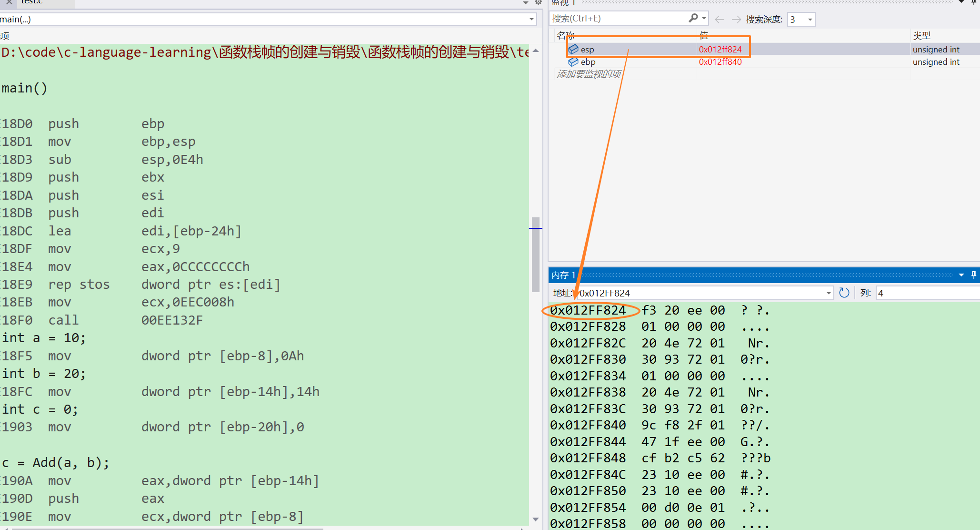Click memory row address 0x012FF848
Viewport: 980px width, 530px height.
pyautogui.click(x=588, y=458)
